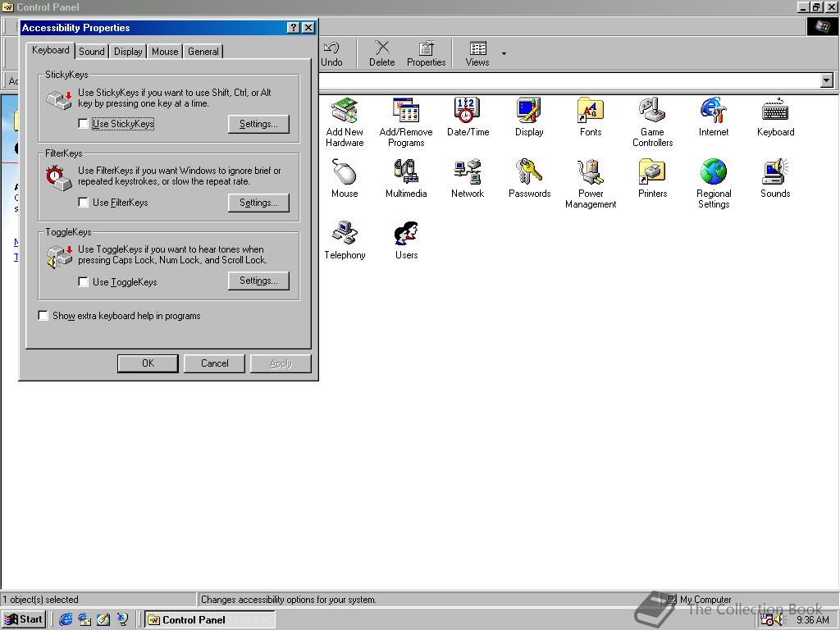
Task: Enable the Use FilterKeys checkbox
Action: tap(83, 203)
